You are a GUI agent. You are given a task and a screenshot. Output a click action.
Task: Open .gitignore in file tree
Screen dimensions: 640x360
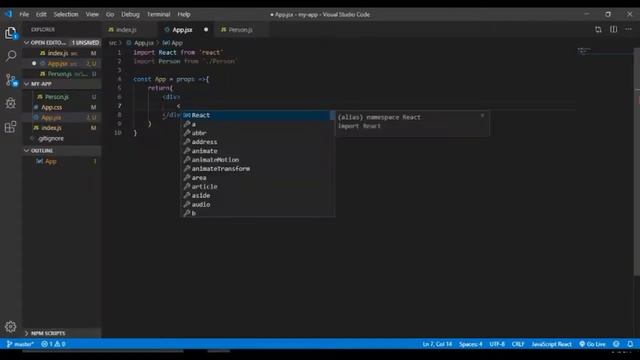(61, 138)
